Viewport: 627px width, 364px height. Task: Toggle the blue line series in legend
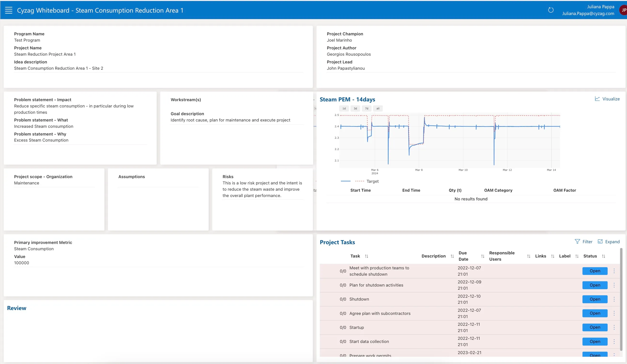pyautogui.click(x=346, y=181)
